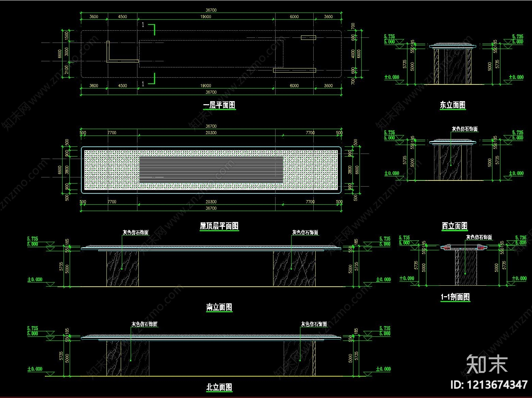Click right stone column in north elevation
The image size is (532, 398).
pos(299,358)
